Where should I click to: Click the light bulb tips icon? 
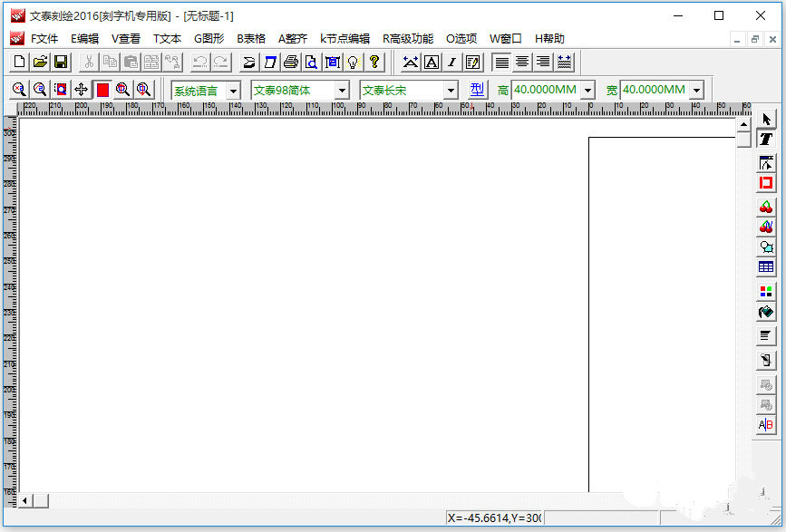(354, 63)
